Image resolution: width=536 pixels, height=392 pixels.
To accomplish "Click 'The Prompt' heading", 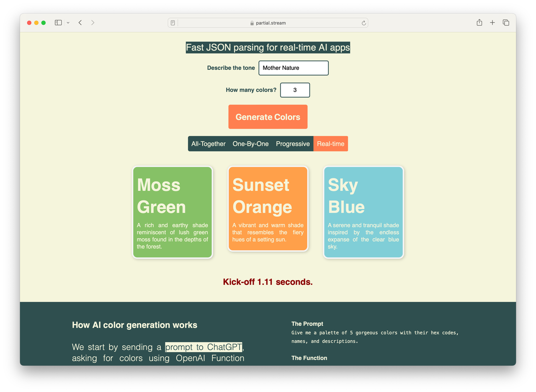I will [x=307, y=324].
